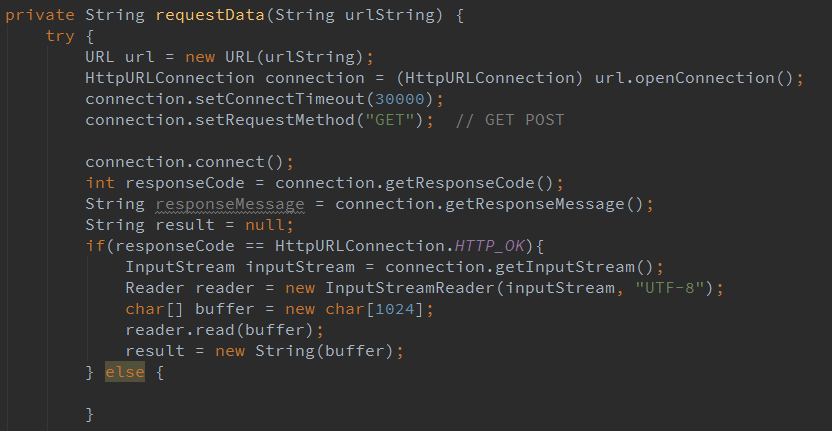Click the getResponseCode() method call
This screenshot has height=431, width=832.
[470, 183]
